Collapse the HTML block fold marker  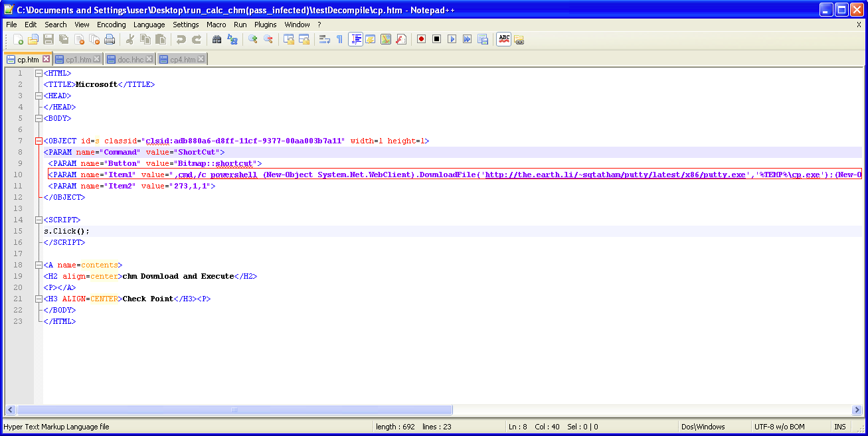click(39, 74)
